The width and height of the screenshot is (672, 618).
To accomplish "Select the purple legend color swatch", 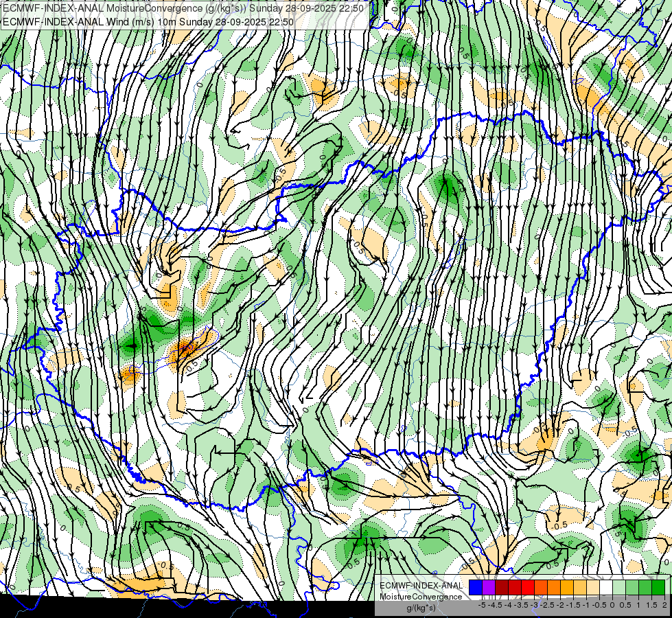I will coord(489,587).
